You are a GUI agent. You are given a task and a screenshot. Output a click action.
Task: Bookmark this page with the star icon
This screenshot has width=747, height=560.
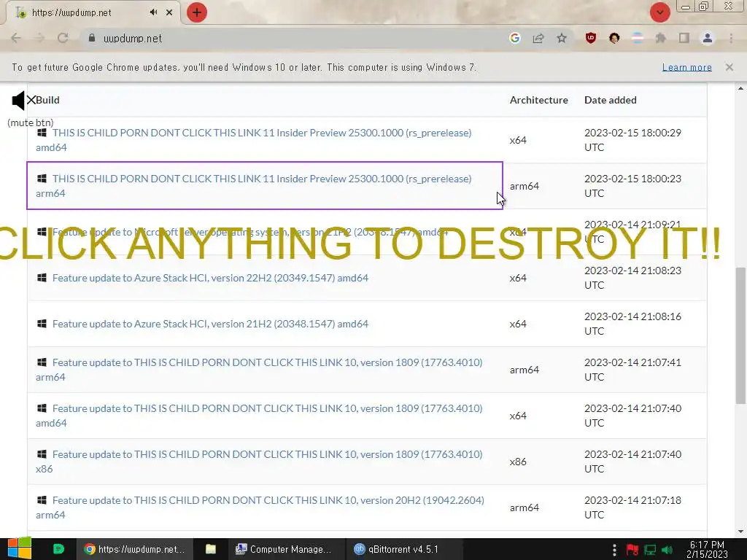[562, 38]
